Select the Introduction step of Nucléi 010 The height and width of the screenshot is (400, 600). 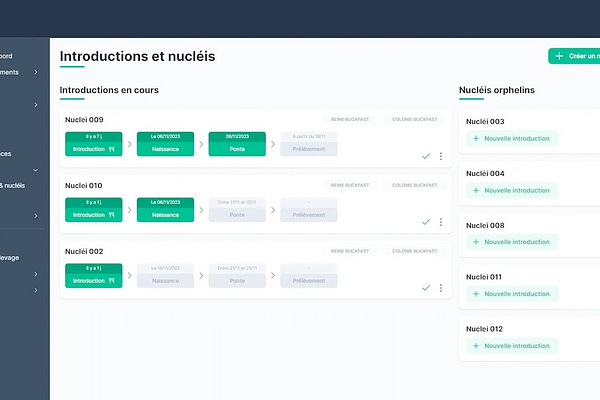[94, 210]
